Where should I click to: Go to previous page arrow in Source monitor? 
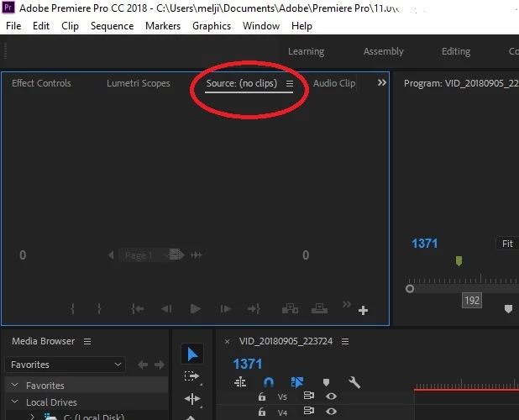(x=111, y=255)
